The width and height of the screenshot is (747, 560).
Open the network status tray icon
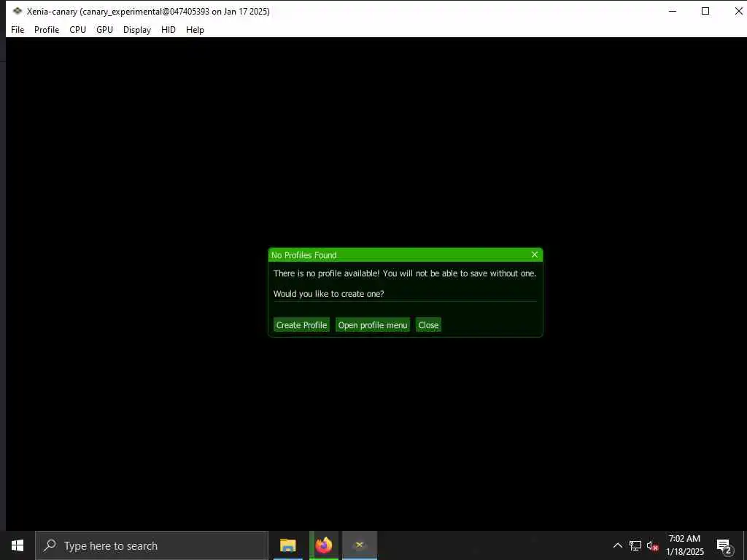pos(635,545)
